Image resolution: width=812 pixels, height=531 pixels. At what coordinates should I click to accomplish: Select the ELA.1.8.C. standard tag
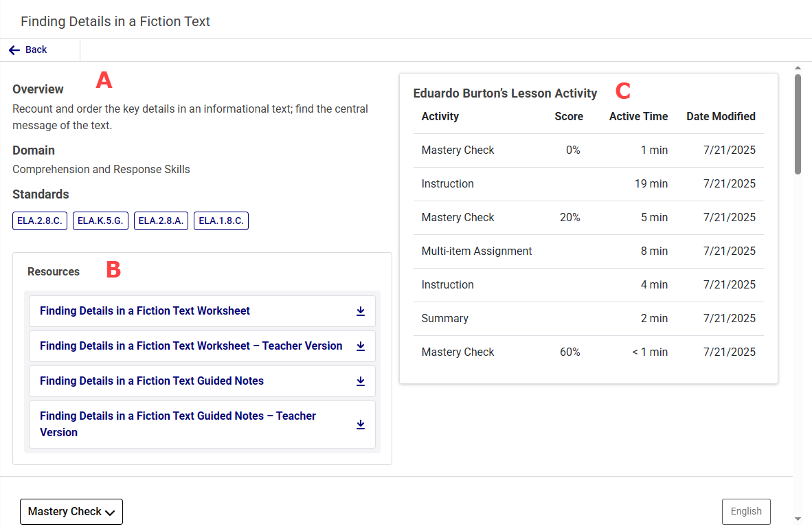(221, 221)
